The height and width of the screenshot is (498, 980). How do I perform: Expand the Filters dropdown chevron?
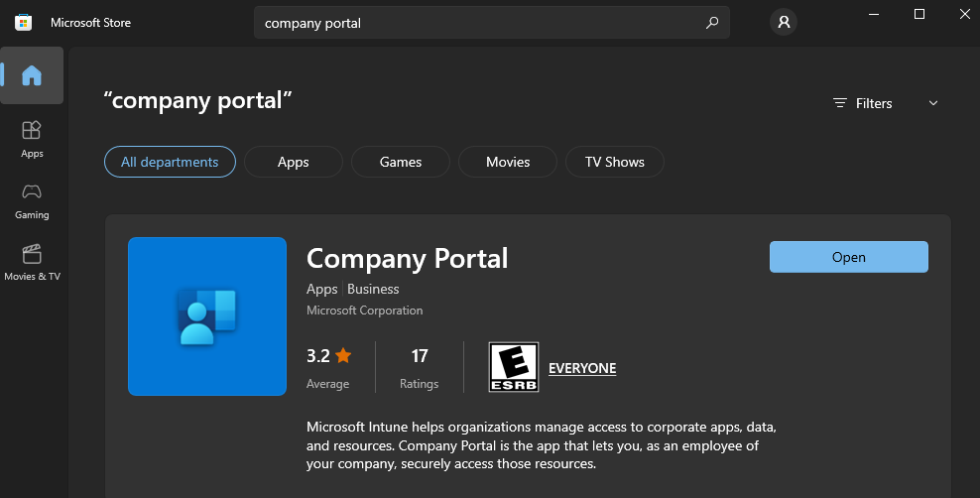click(x=933, y=103)
